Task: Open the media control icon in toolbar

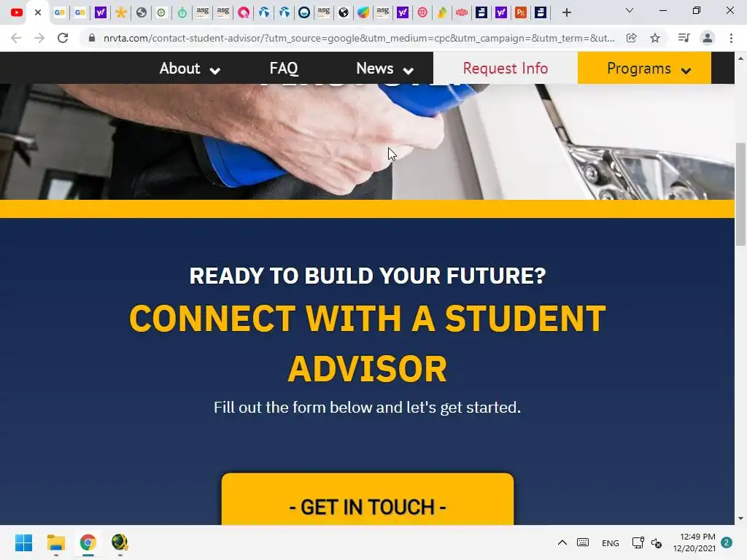Action: pos(684,38)
